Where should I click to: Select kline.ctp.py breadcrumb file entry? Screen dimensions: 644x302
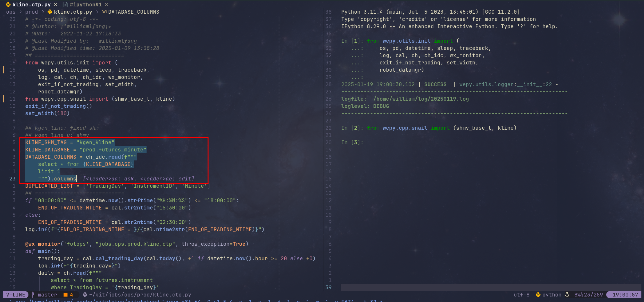[x=73, y=12]
